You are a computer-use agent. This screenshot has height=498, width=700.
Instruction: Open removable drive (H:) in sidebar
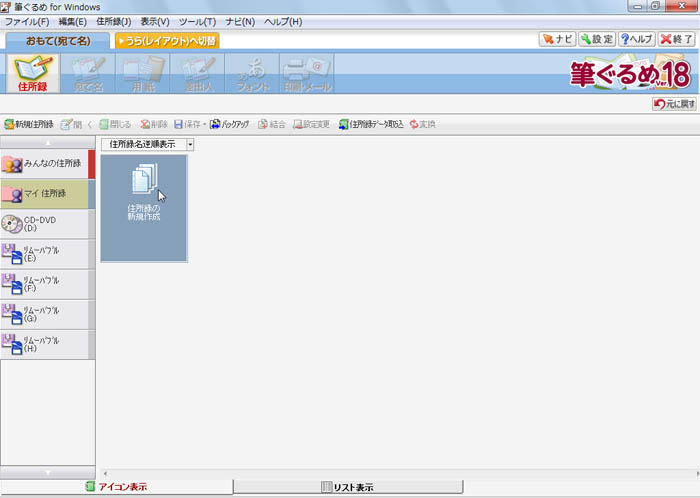45,344
